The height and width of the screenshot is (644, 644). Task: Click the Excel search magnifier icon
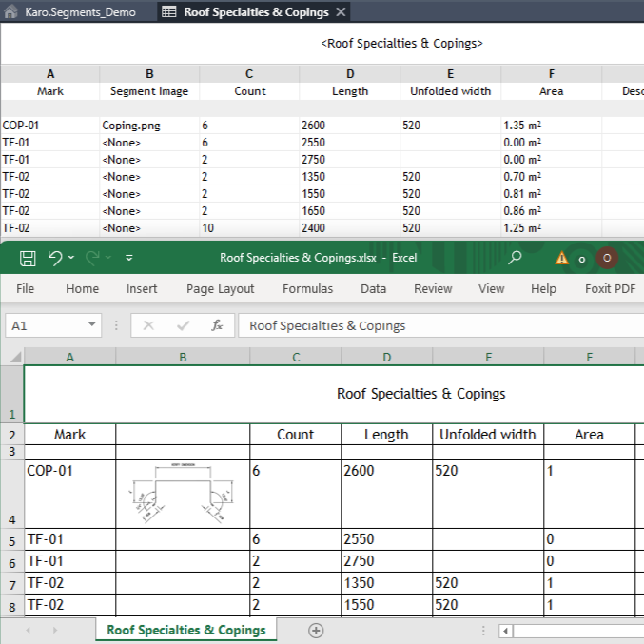[x=515, y=258]
